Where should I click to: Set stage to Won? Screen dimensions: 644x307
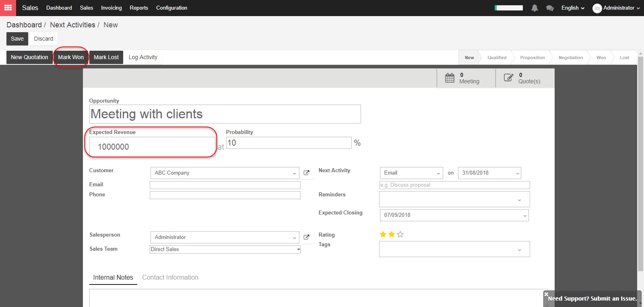point(601,58)
